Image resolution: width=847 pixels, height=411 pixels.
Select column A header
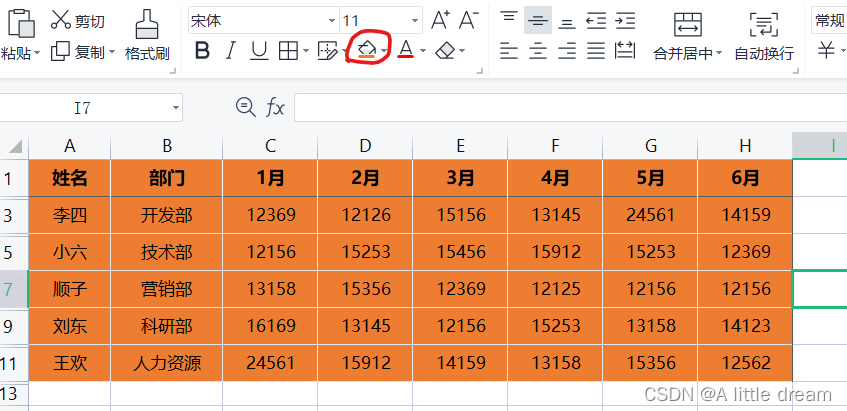tap(69, 146)
